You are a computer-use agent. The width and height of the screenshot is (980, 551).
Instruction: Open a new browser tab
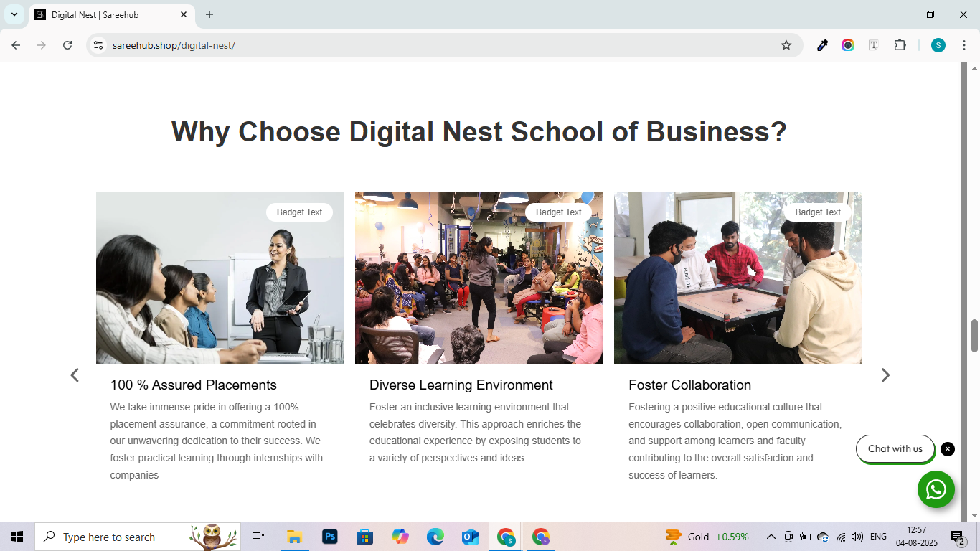[209, 14]
